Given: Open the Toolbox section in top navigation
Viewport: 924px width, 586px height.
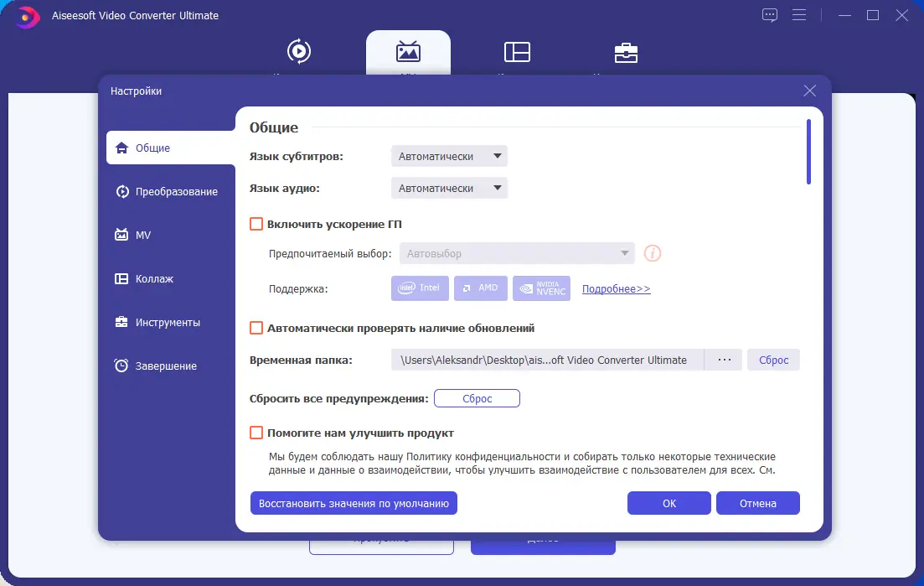Looking at the screenshot, I should point(625,52).
